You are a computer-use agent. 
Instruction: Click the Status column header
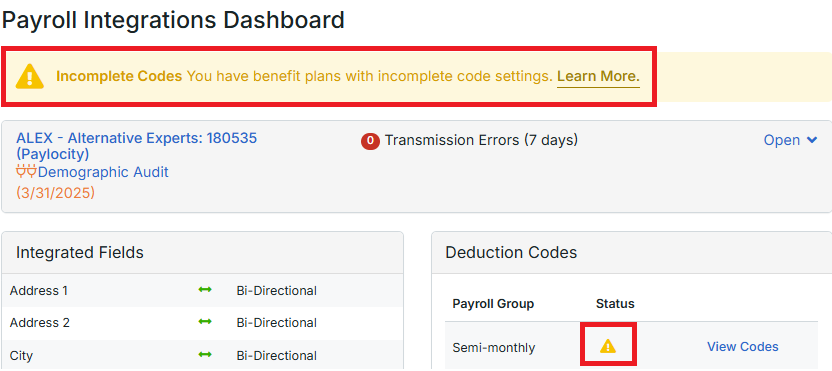pyautogui.click(x=615, y=304)
